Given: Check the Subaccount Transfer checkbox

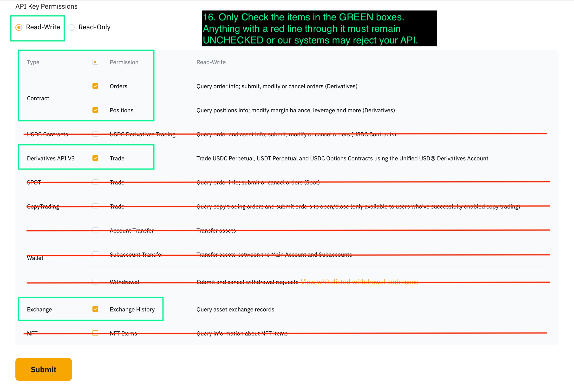Looking at the screenshot, I should [95, 254].
